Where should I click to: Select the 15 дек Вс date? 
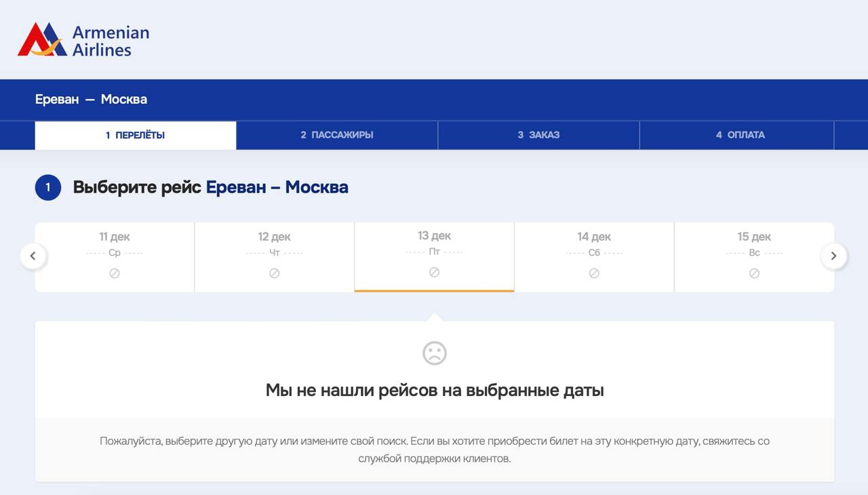coord(754,257)
